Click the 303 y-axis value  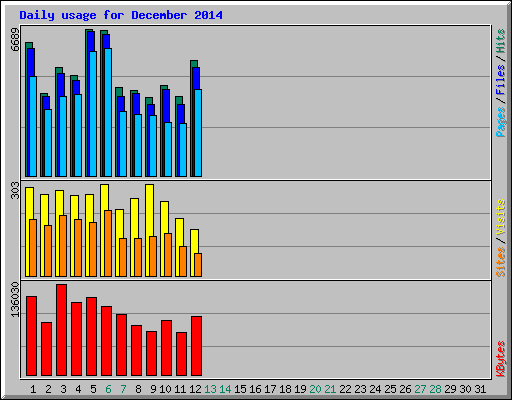(x=15, y=190)
